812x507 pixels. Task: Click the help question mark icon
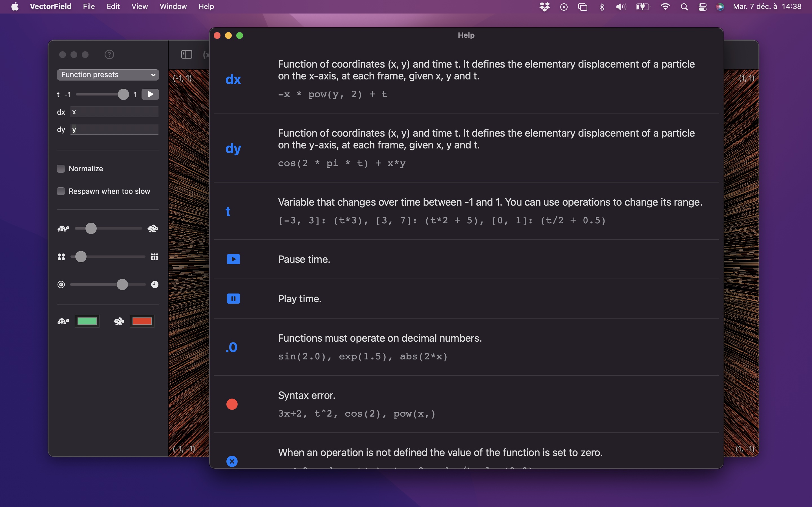pyautogui.click(x=109, y=54)
